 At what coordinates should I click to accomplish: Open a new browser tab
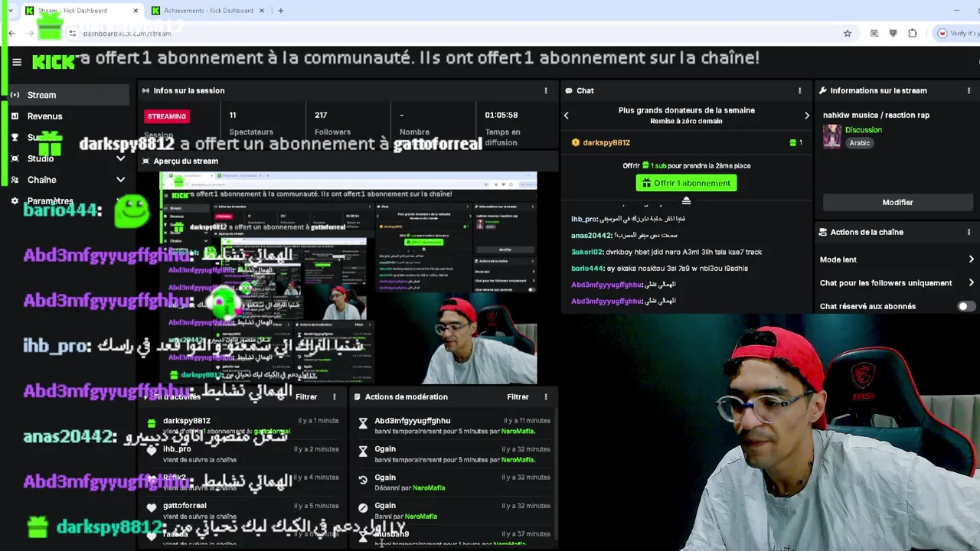tap(280, 11)
